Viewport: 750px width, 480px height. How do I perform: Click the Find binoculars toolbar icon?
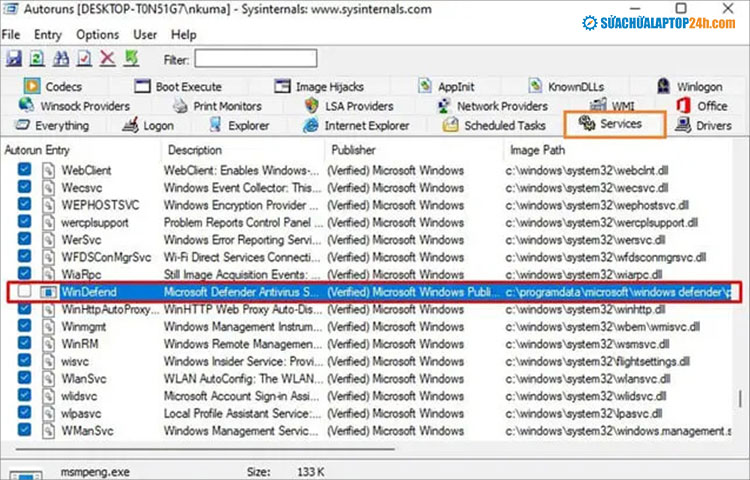click(x=61, y=58)
